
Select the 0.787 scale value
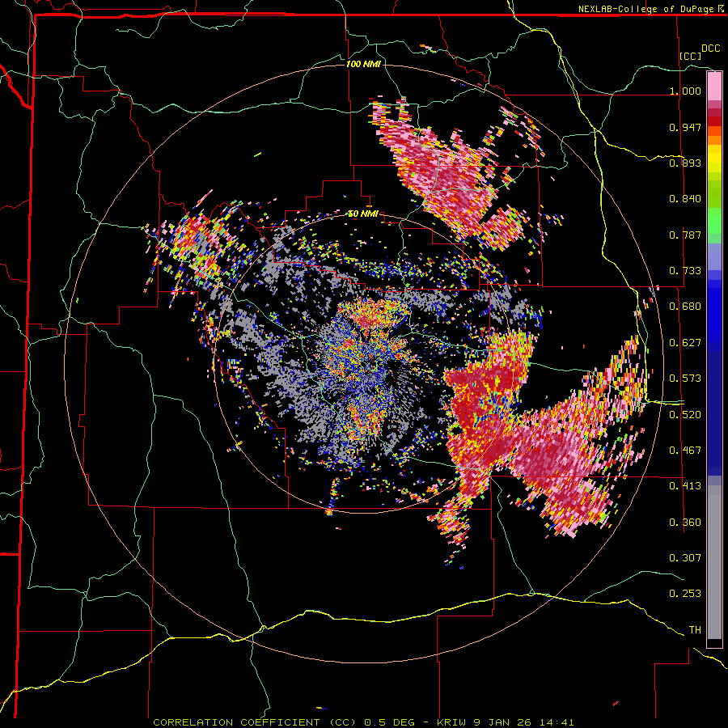coord(685,235)
